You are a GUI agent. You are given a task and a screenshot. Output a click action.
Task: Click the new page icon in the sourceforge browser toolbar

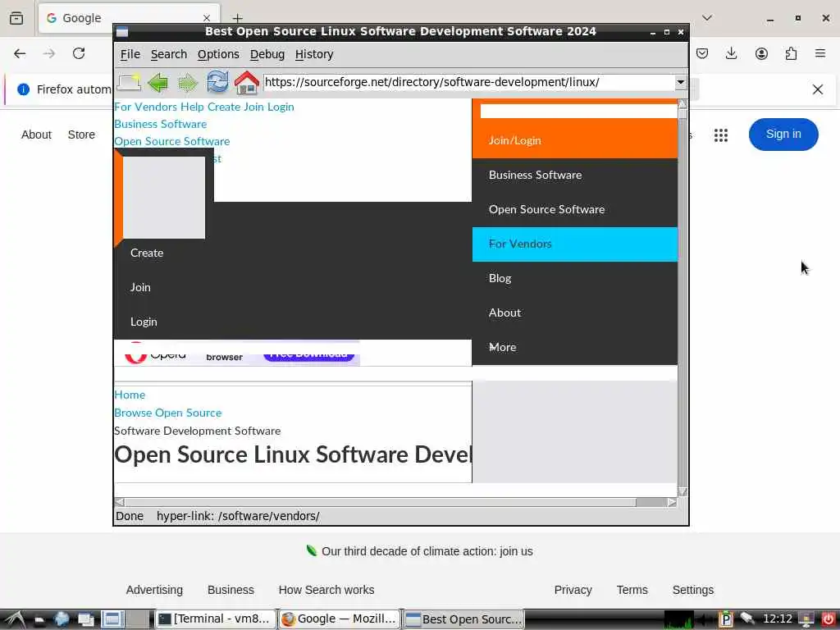point(129,83)
